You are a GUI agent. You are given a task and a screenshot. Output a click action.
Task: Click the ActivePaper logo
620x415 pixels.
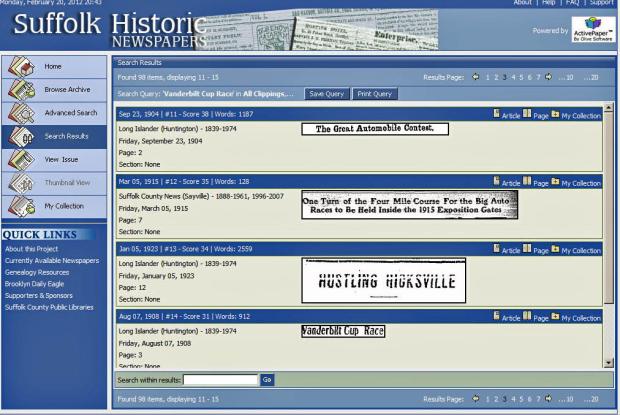(594, 29)
